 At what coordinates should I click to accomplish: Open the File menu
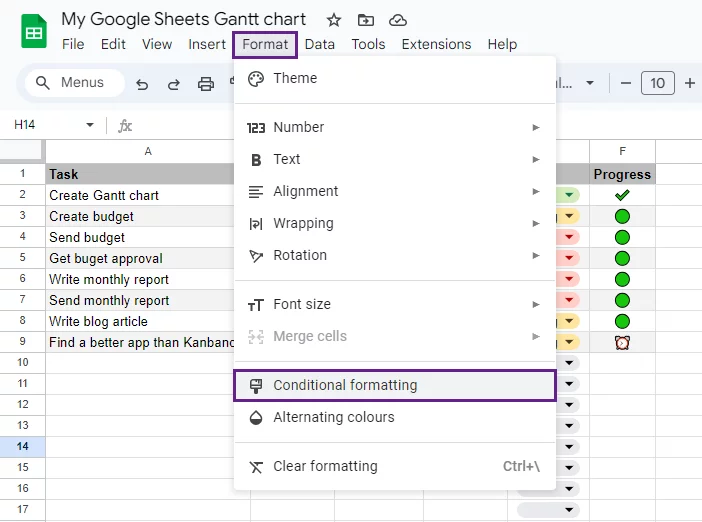click(73, 44)
